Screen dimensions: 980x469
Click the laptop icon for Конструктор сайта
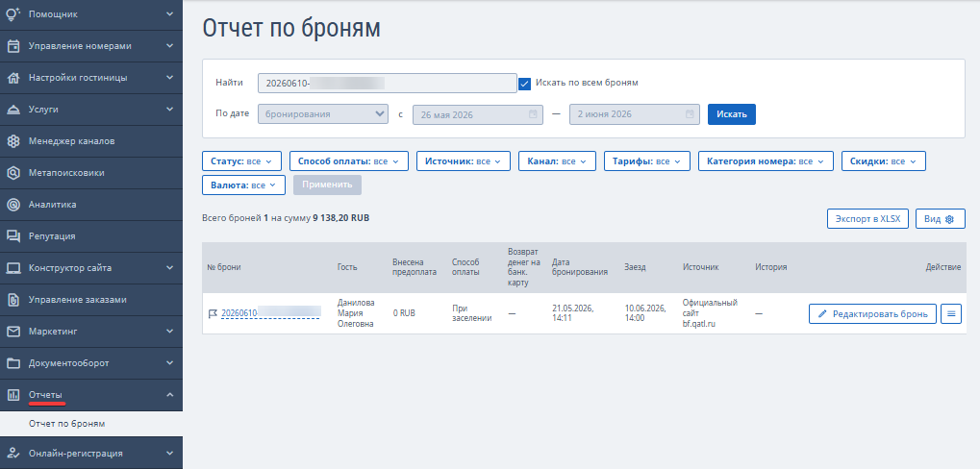coord(13,268)
